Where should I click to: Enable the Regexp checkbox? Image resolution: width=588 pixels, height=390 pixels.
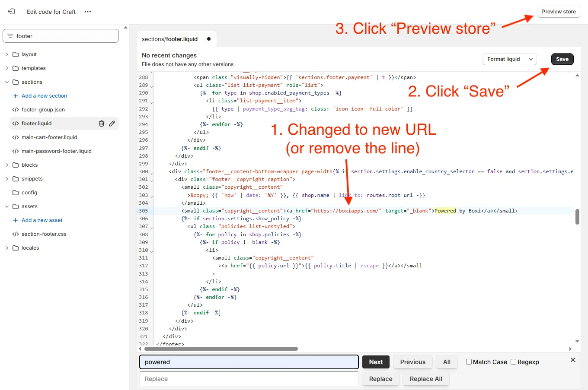[513, 361]
